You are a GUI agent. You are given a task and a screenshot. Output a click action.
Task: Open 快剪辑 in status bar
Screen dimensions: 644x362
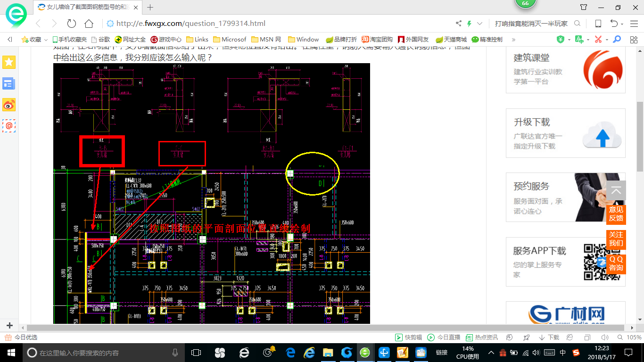(408, 337)
